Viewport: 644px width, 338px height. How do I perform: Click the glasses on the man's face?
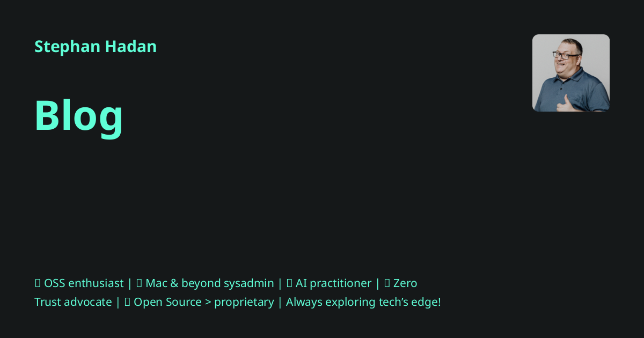[566, 55]
